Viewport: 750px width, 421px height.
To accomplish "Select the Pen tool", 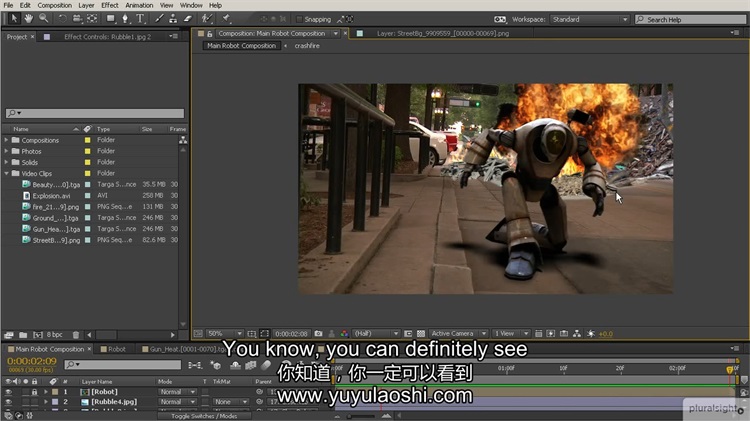I will [x=125, y=19].
